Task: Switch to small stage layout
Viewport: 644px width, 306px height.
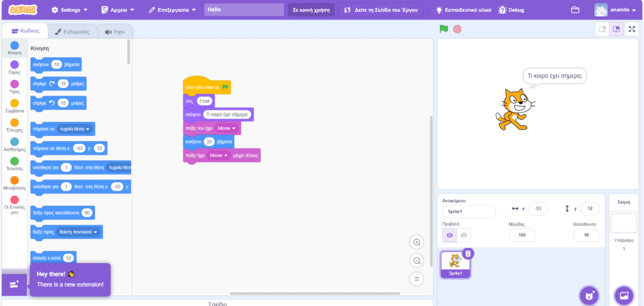Action: pyautogui.click(x=602, y=29)
